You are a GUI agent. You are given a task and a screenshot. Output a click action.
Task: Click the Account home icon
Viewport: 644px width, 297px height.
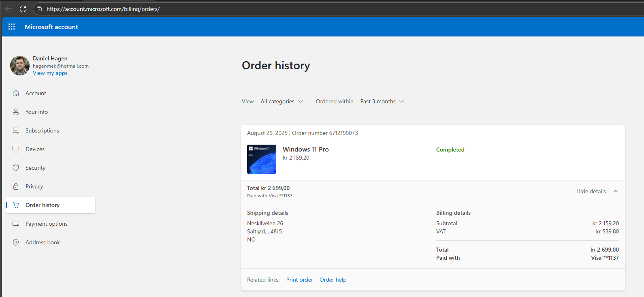[x=16, y=93]
